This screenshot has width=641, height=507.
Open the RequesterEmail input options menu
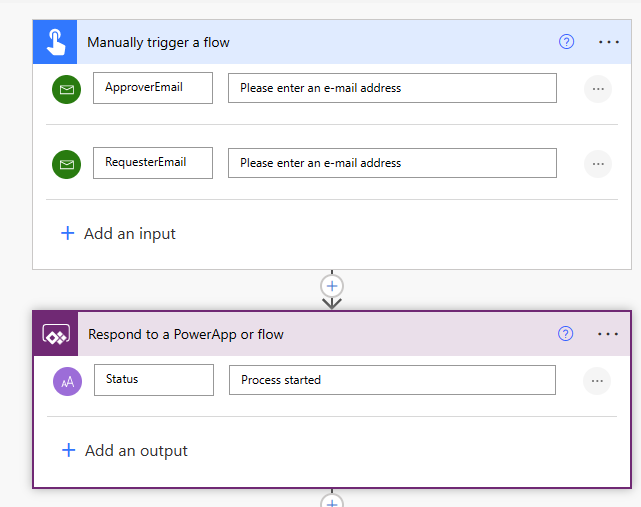click(598, 164)
